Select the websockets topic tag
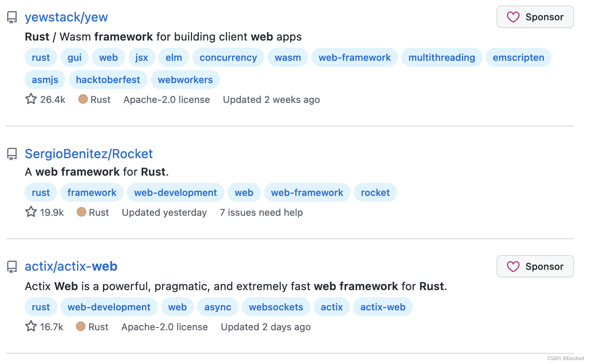 coord(276,307)
